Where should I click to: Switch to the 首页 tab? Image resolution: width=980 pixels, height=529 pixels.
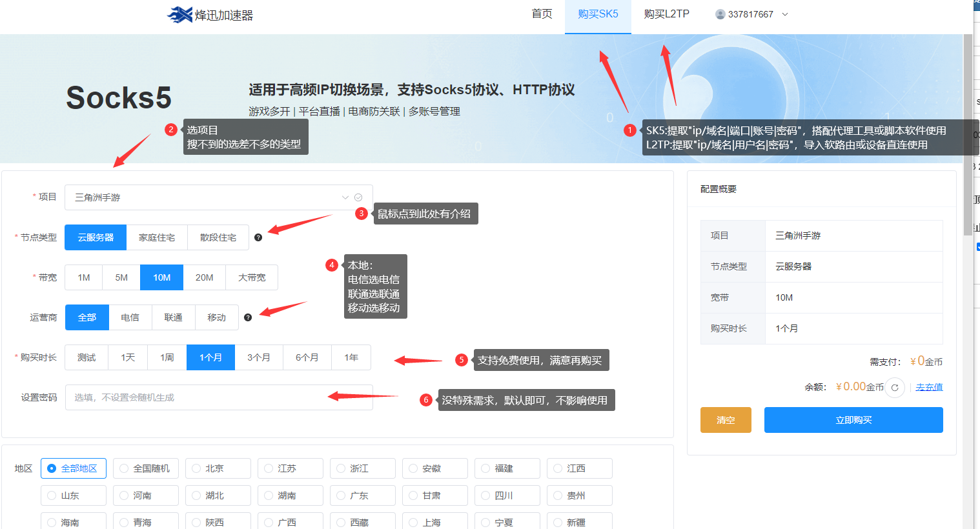tap(542, 14)
